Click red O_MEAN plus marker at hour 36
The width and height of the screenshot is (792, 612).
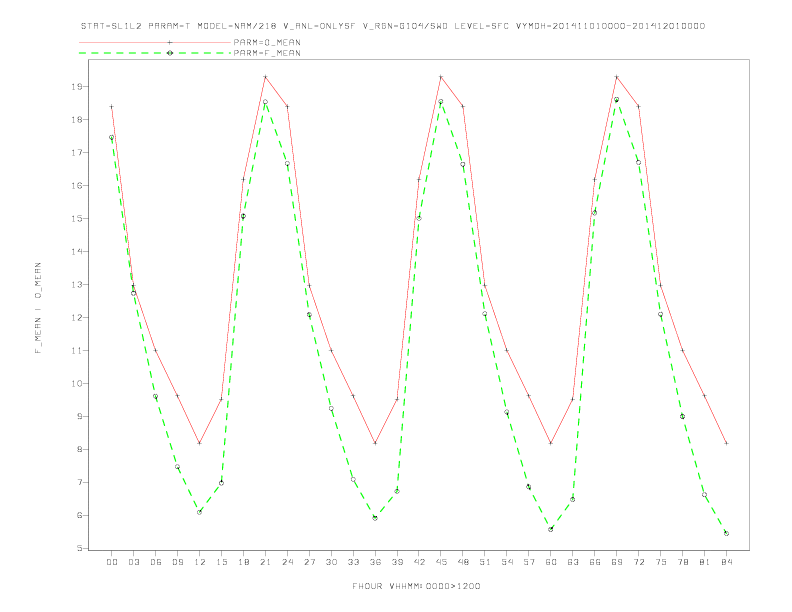click(x=375, y=443)
